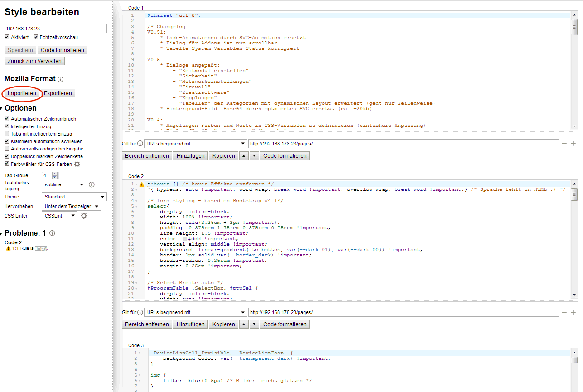The height and width of the screenshot is (392, 583).
Task: Show Tastaturbelegung info icon
Action: point(92,185)
